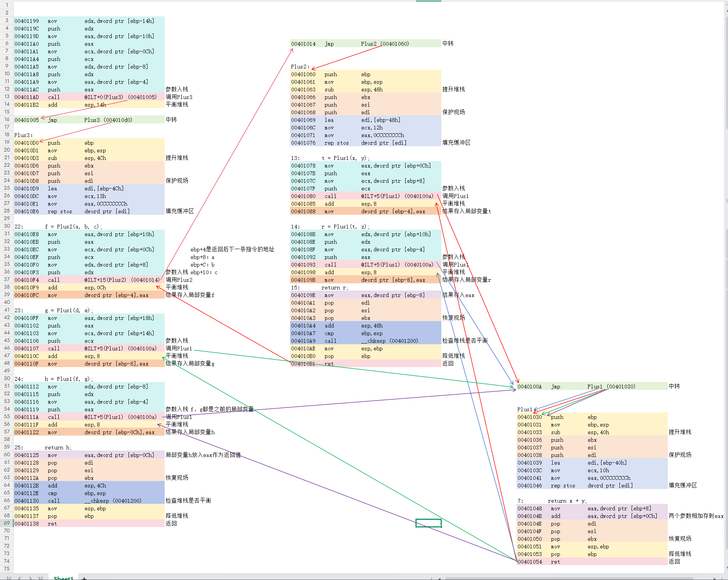
Task: Add a new sheet with plus icon
Action: coord(84,578)
